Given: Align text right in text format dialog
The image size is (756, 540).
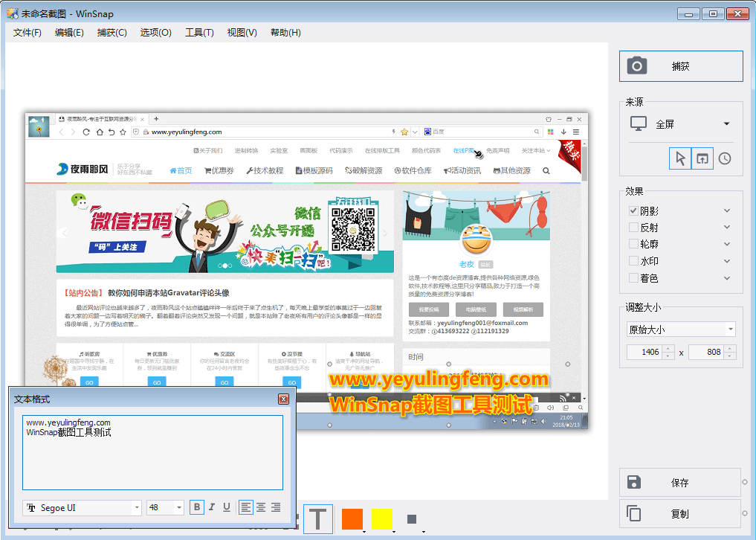Looking at the screenshot, I should [276, 507].
